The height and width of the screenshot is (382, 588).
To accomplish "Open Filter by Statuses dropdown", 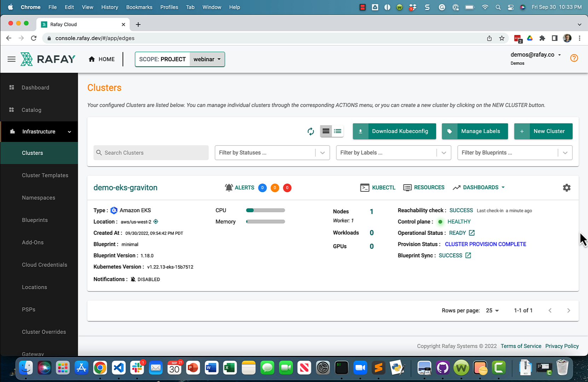I will point(272,152).
